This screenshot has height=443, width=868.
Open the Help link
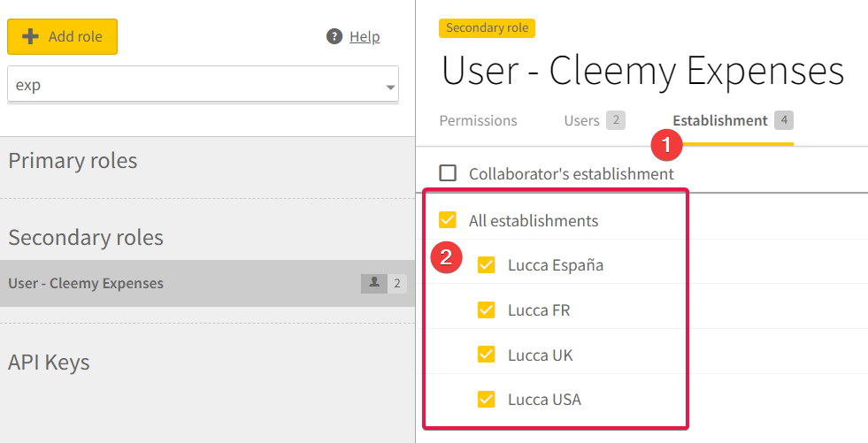point(365,36)
